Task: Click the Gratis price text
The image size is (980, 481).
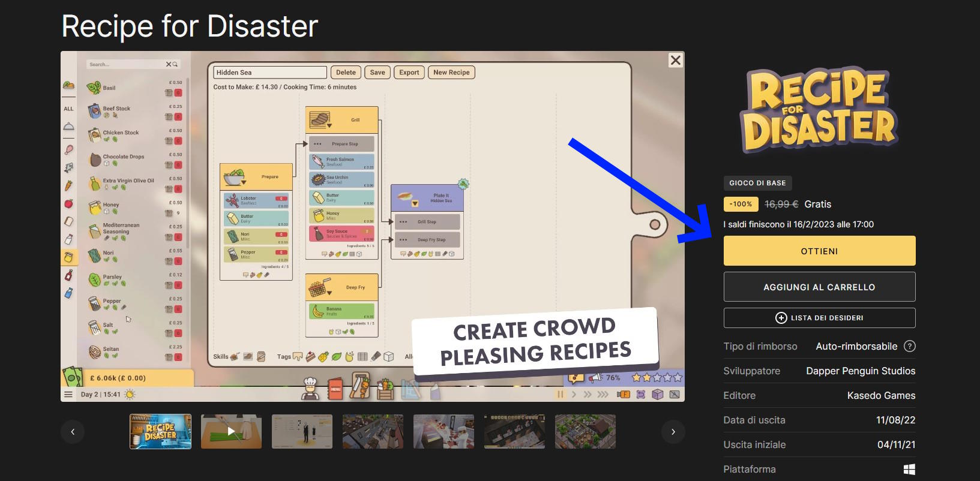Action: [x=818, y=204]
